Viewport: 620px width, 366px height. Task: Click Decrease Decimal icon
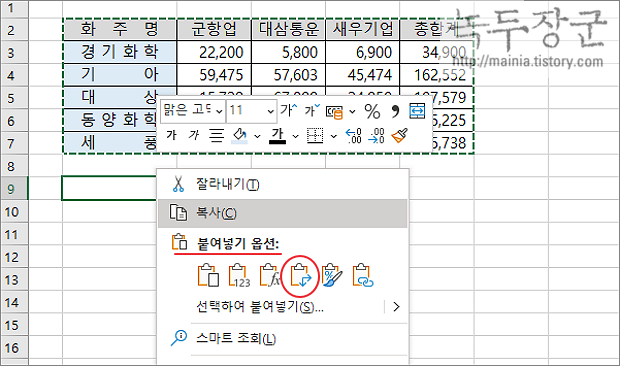click(376, 136)
